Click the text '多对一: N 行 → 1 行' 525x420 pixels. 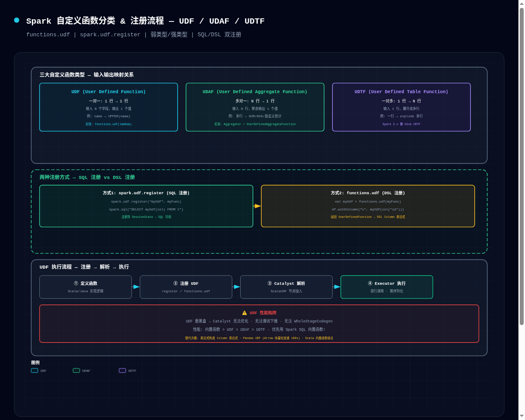pos(255,101)
